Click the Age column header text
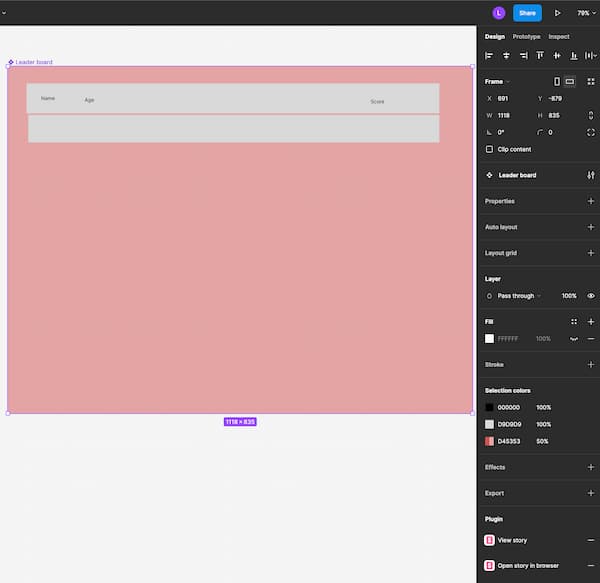600x583 pixels. [89, 100]
